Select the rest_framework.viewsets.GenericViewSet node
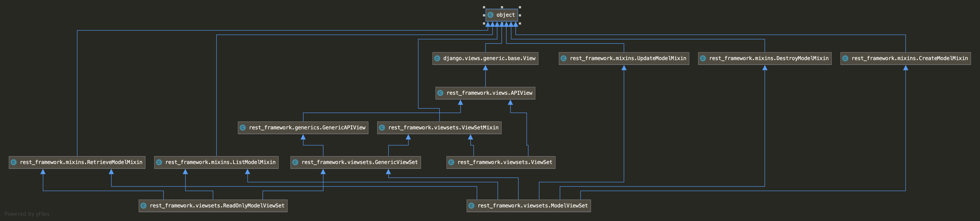 coord(355,162)
